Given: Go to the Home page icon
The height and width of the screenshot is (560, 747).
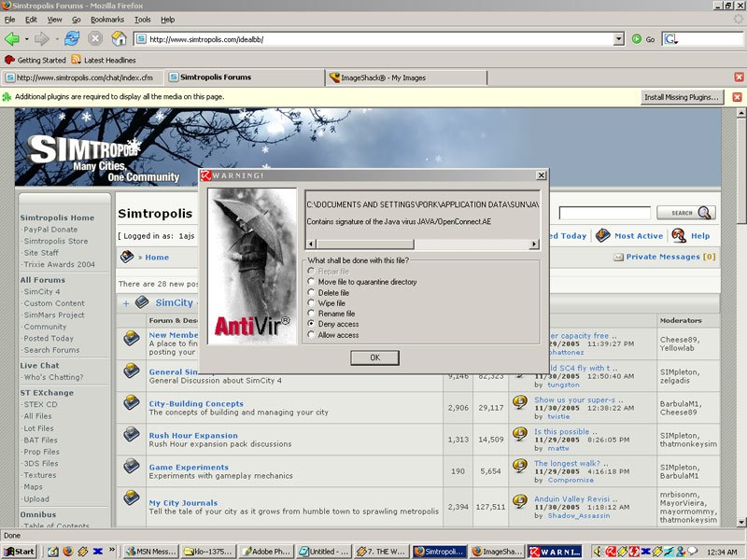Looking at the screenshot, I should [119, 38].
